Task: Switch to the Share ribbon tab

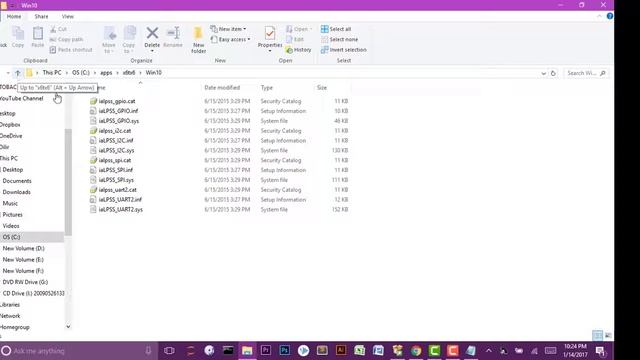Action: (x=41, y=17)
